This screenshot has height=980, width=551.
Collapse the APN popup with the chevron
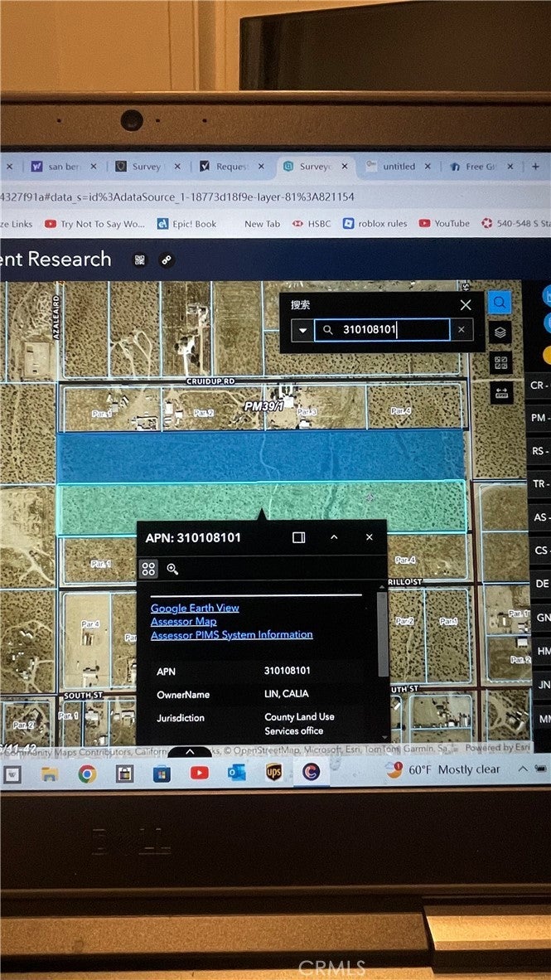334,537
